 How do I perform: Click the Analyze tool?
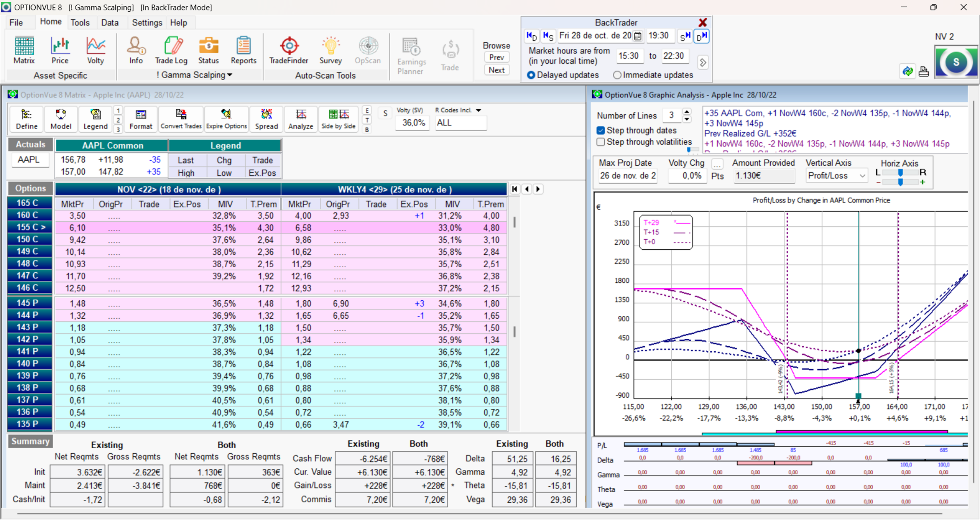point(301,119)
